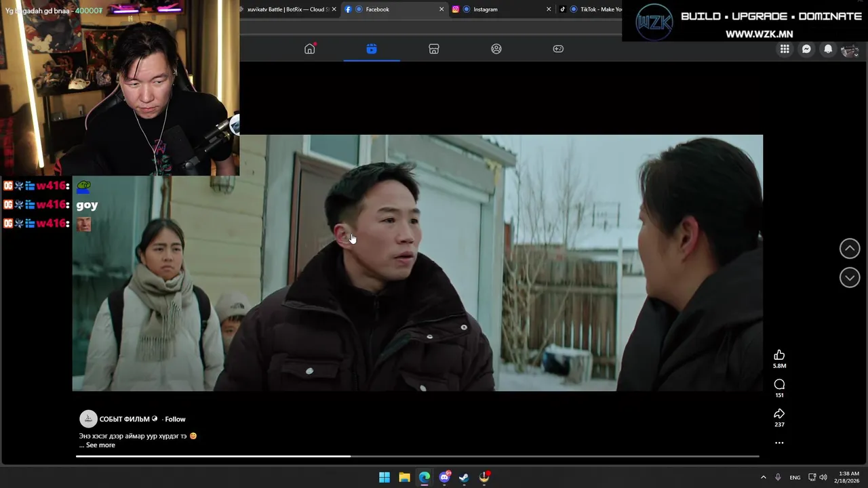
Task: Open the notifications bell
Action: 828,49
